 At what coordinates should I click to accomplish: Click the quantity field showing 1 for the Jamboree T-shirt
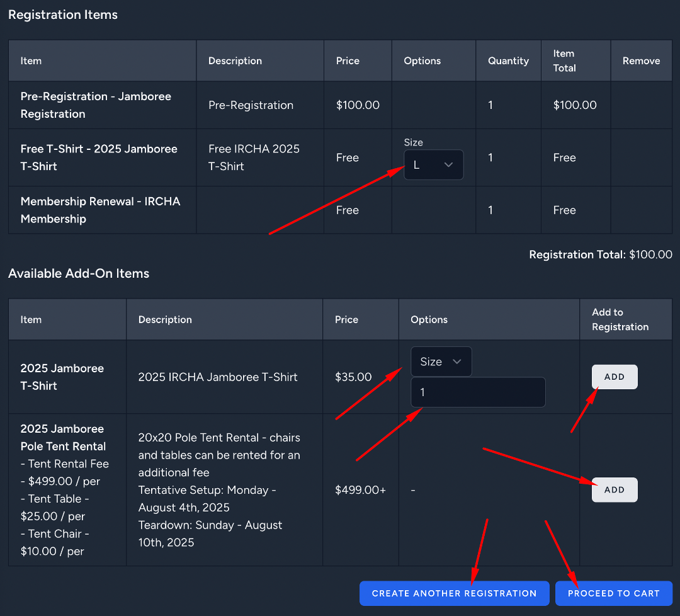point(478,392)
